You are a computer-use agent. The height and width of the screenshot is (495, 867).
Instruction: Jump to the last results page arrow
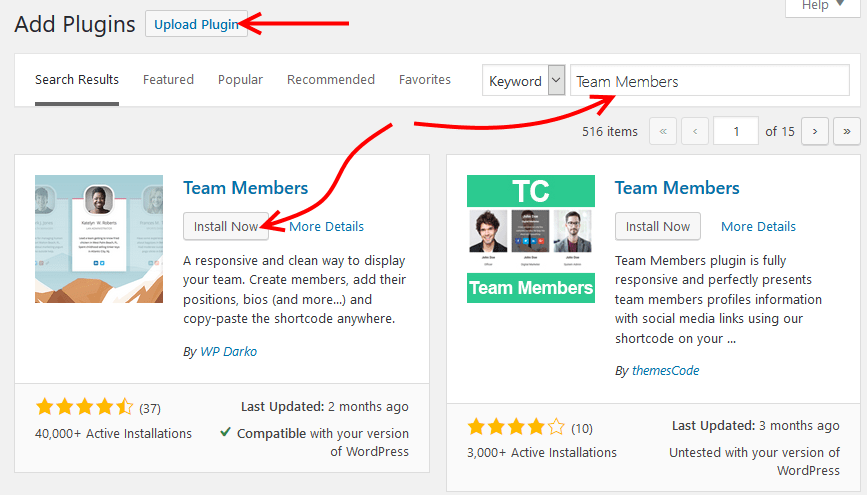[x=847, y=131]
